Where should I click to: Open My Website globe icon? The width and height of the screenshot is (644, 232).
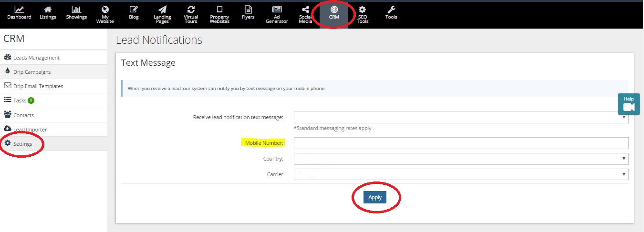tap(105, 10)
